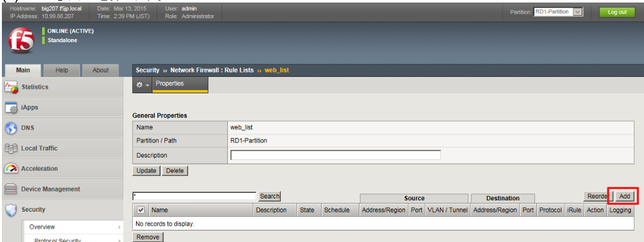This screenshot has width=644, height=242.
Task: Switch to the Help tab
Action: [62, 70]
